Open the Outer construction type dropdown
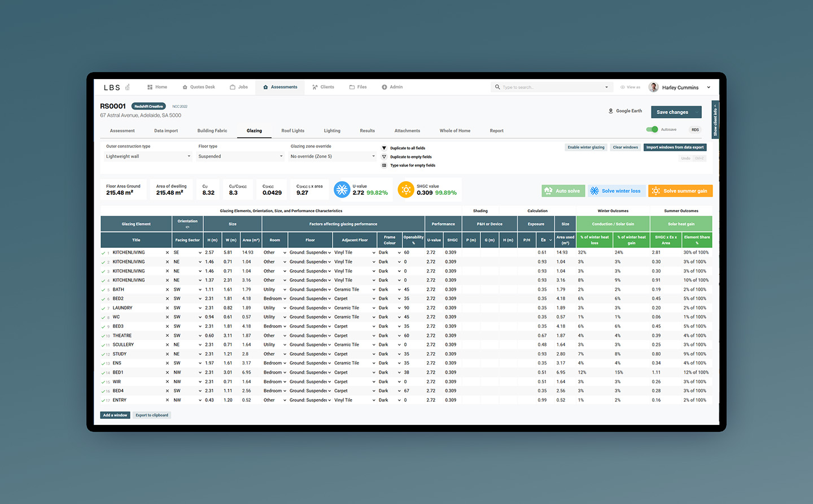 click(148, 156)
